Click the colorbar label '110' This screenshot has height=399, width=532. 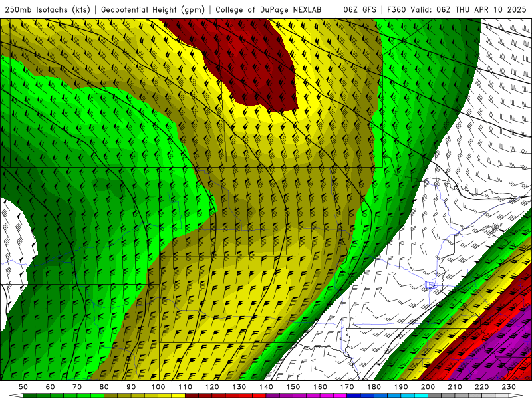click(x=186, y=387)
